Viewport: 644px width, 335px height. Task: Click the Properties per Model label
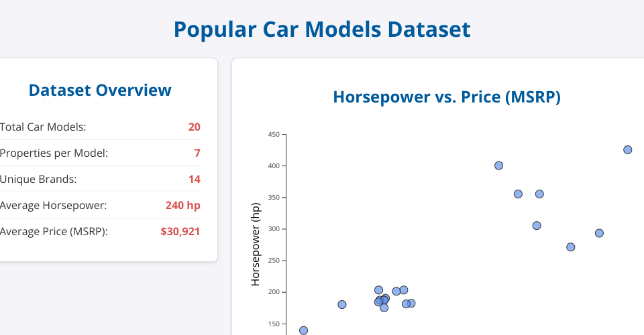click(54, 153)
